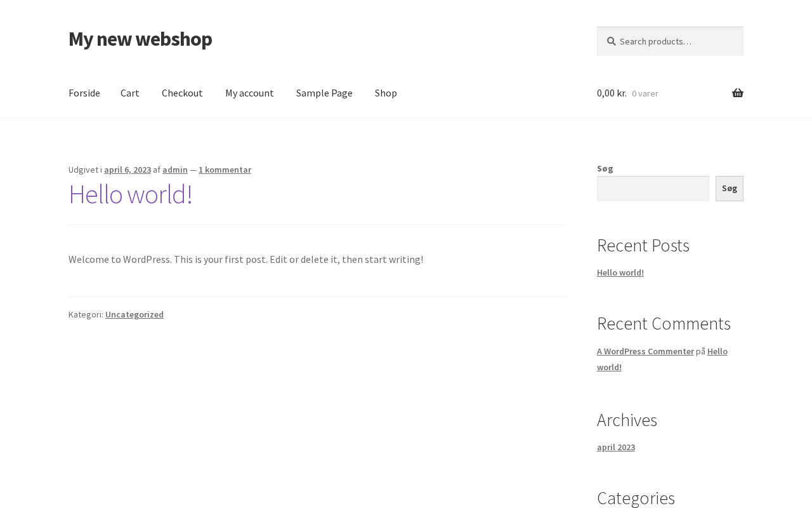Click A WordPress Commenter link
Viewport: 812px width, 508px height.
point(645,351)
